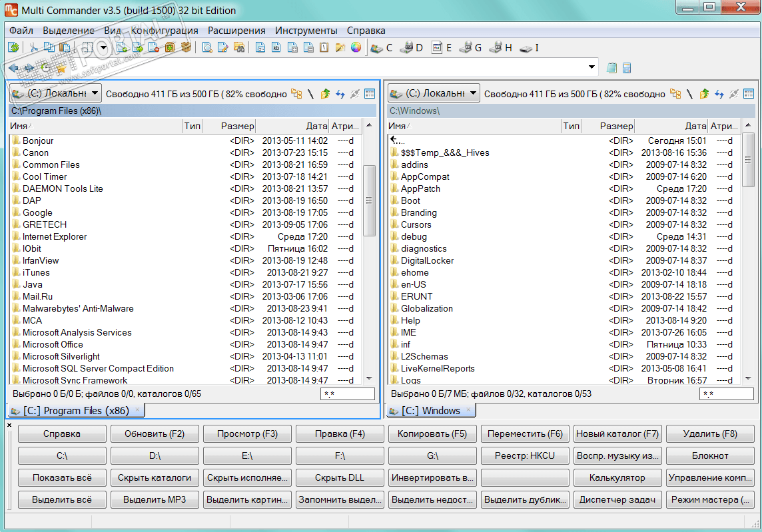The height and width of the screenshot is (532, 762).
Task: Select the '[C:] Program Files (x86)' tab
Action: click(77, 411)
